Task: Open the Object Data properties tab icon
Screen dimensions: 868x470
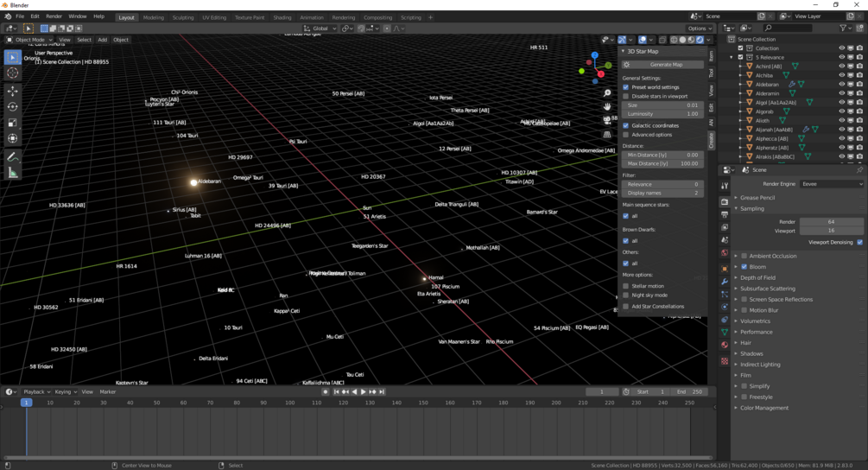Action: [725, 332]
